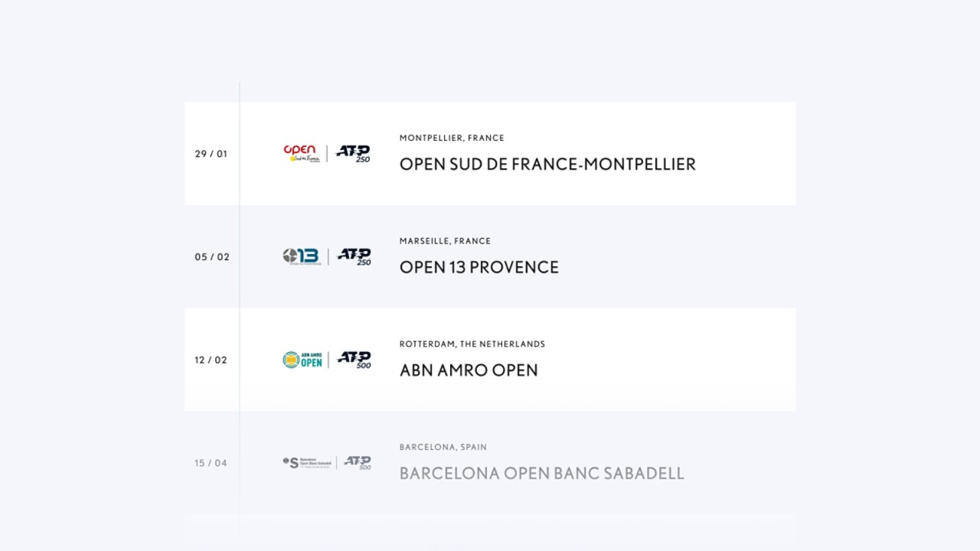The image size is (980, 551).
Task: Select the 12 / 02 date entry
Action: click(x=211, y=360)
